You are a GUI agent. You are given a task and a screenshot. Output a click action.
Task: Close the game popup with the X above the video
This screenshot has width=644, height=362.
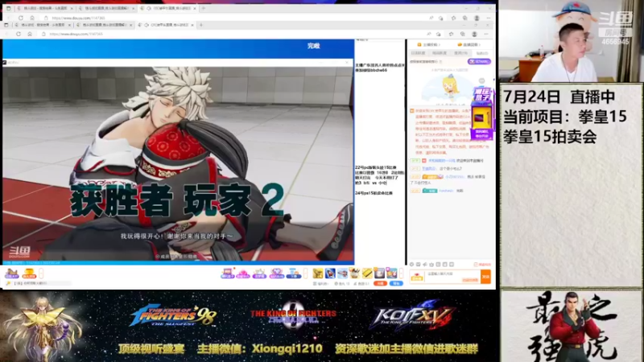pyautogui.click(x=347, y=63)
